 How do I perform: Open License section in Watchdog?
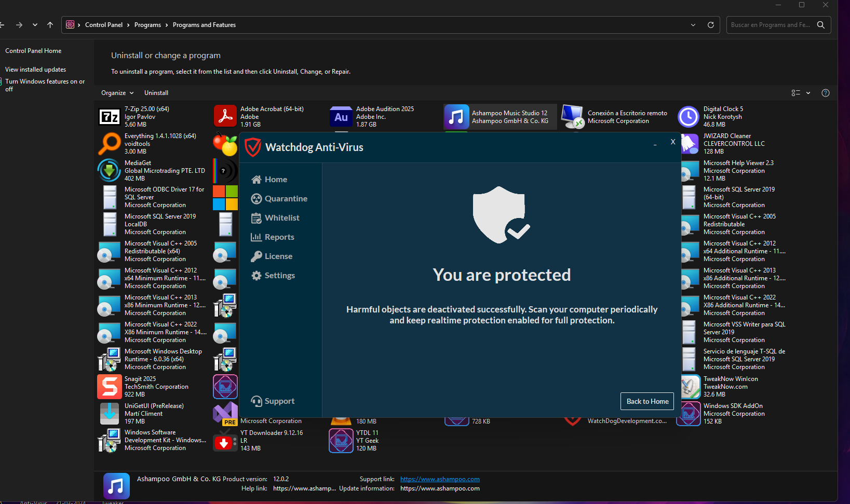click(272, 256)
